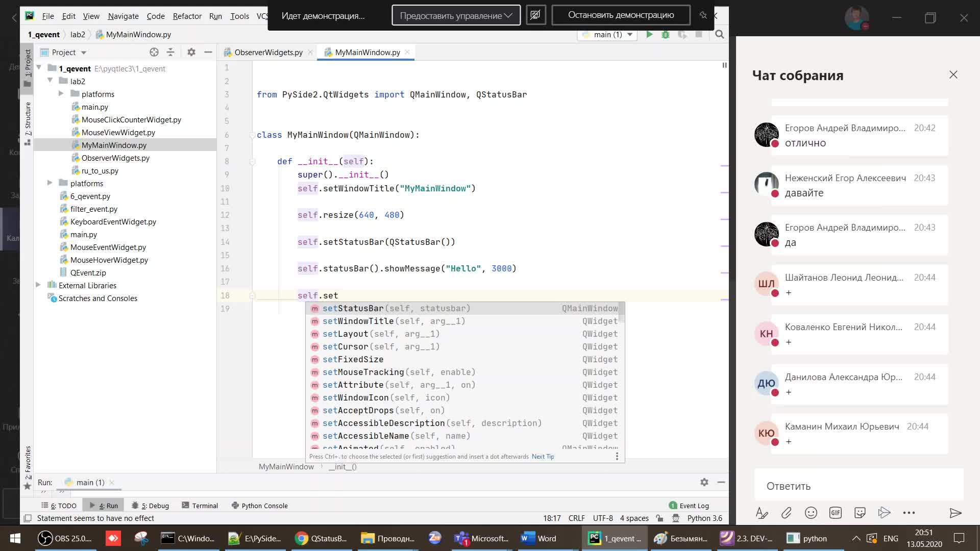
Task: Open the emoji picker in chat
Action: pyautogui.click(x=811, y=513)
